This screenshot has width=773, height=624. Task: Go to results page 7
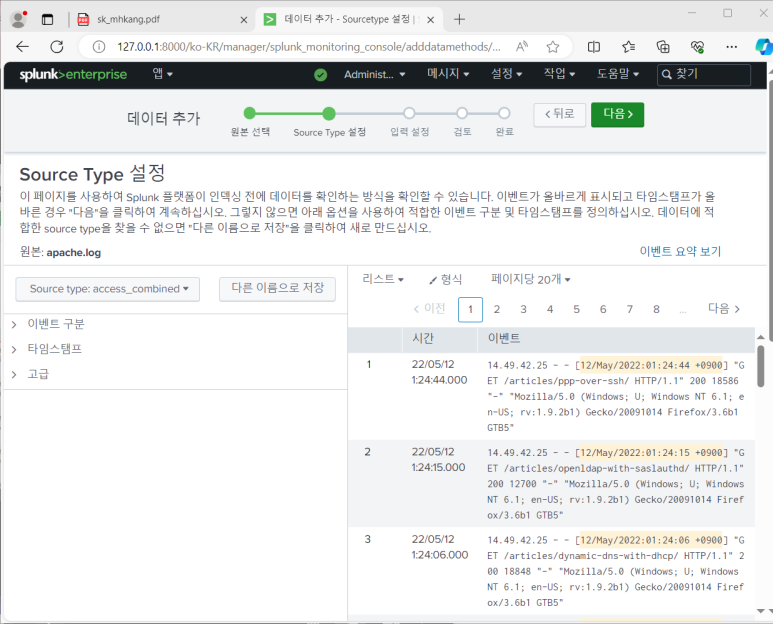click(x=630, y=309)
